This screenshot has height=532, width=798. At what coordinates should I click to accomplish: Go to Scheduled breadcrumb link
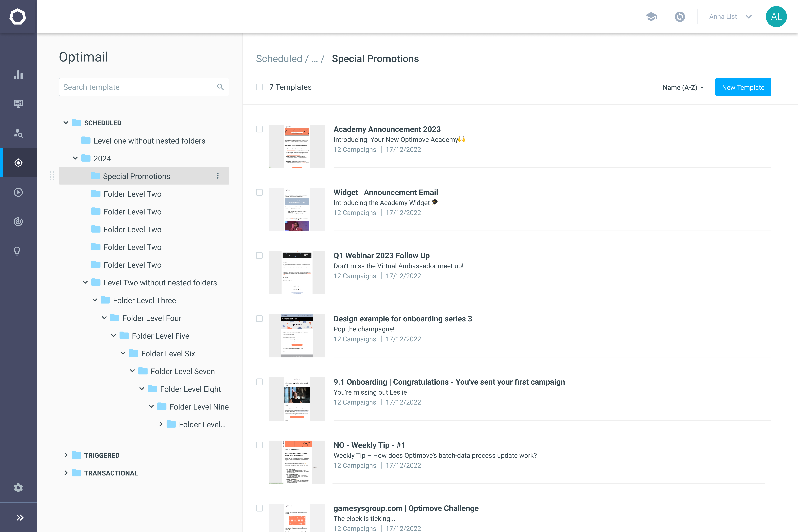click(279, 59)
